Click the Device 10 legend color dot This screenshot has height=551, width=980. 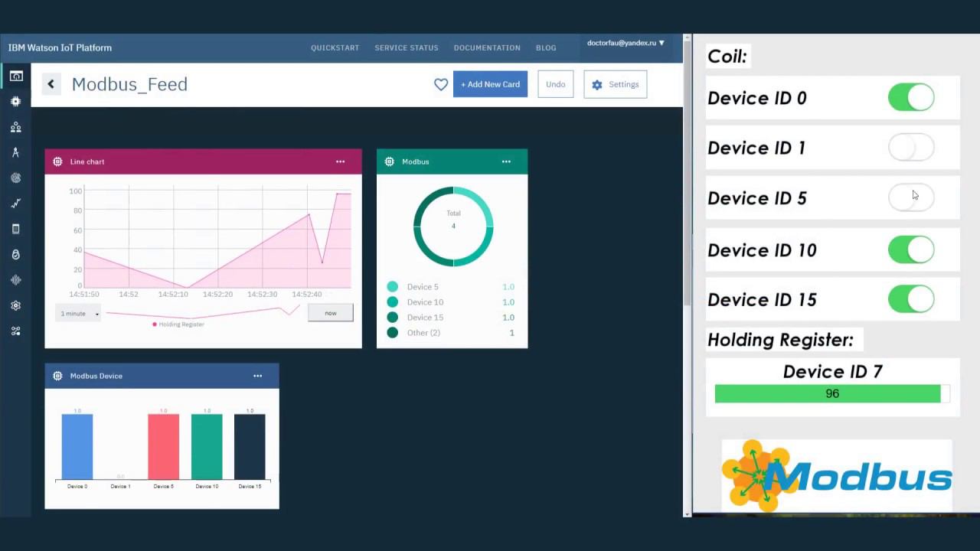click(x=393, y=302)
